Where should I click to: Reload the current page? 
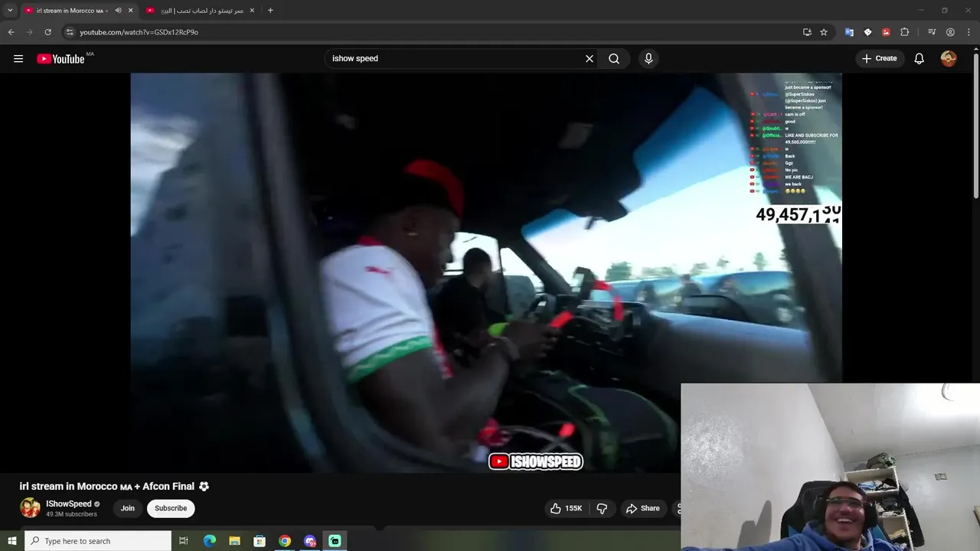point(47,32)
